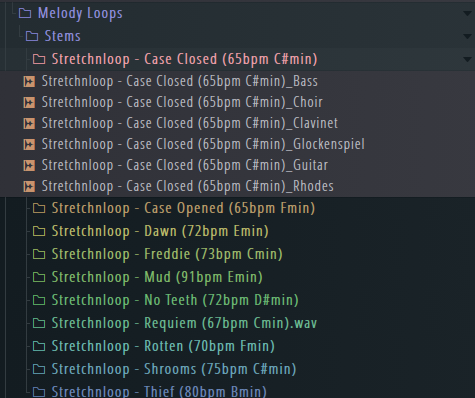This screenshot has width=475, height=398.
Task: Collapse Case Closed folder via right arrow
Action: click(467, 59)
